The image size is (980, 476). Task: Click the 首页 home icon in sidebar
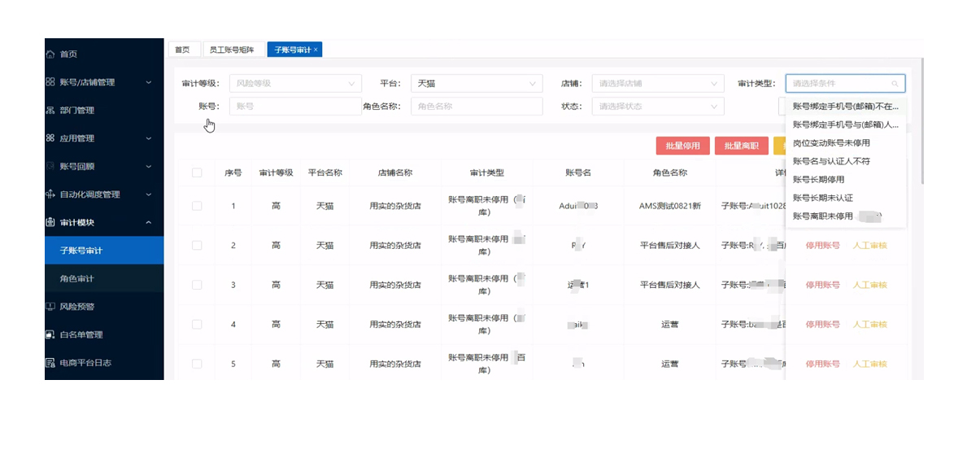(50, 55)
